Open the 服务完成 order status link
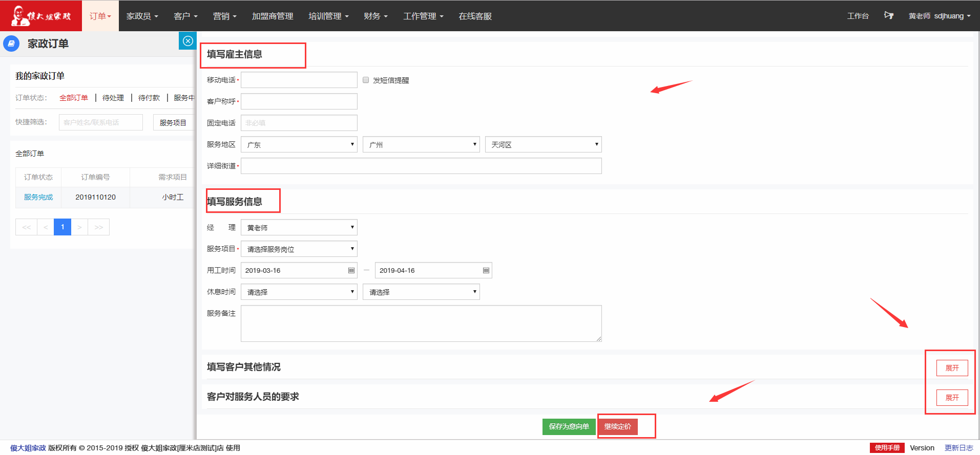Viewport: 980px width, 455px height. [x=38, y=197]
